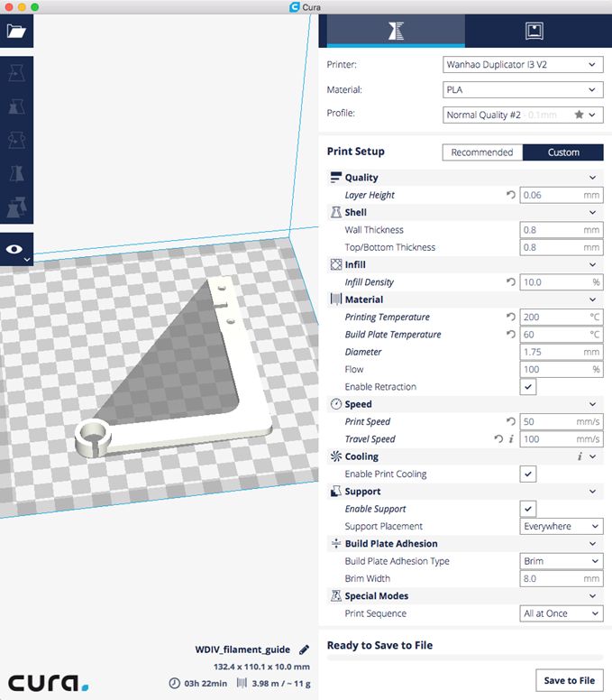Click the print time clock icon

(175, 683)
